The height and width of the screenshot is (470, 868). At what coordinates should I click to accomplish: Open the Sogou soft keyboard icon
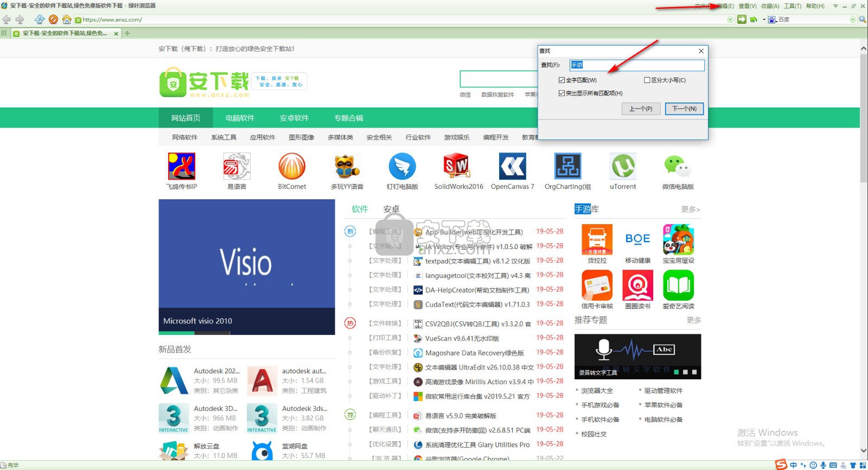(x=833, y=465)
